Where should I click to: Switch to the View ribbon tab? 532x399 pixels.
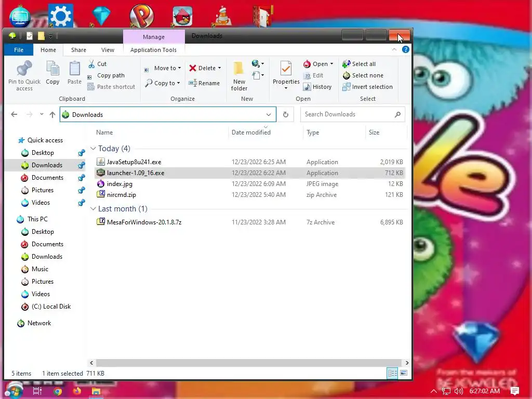pyautogui.click(x=108, y=50)
